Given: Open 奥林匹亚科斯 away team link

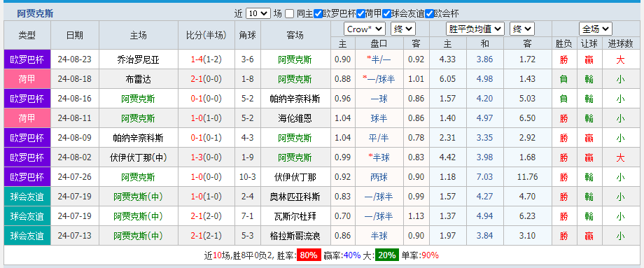Looking at the screenshot, I should (x=295, y=197).
